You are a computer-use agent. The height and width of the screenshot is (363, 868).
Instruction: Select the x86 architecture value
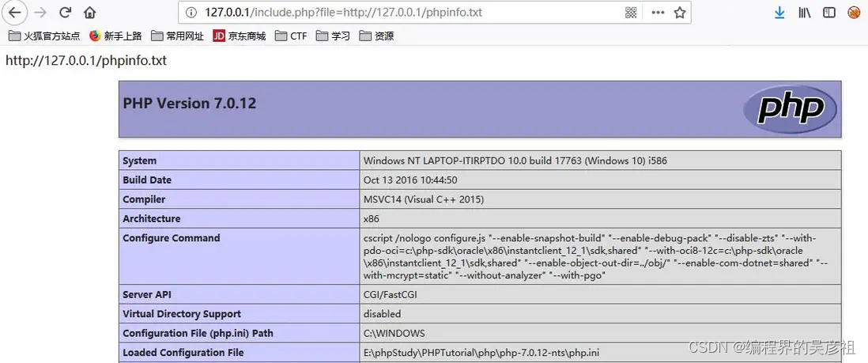[372, 219]
